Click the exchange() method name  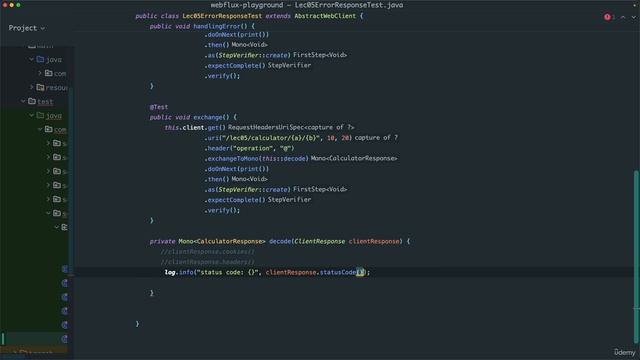tap(208, 117)
